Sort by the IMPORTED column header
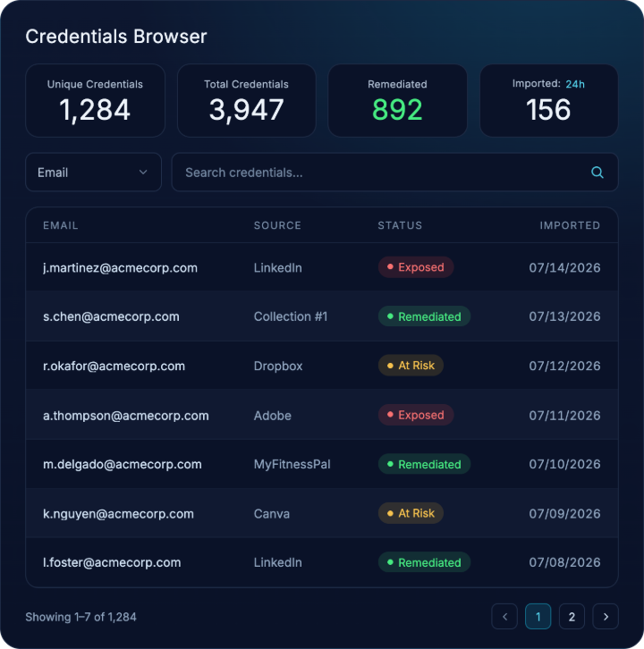The image size is (644, 649). (x=570, y=225)
